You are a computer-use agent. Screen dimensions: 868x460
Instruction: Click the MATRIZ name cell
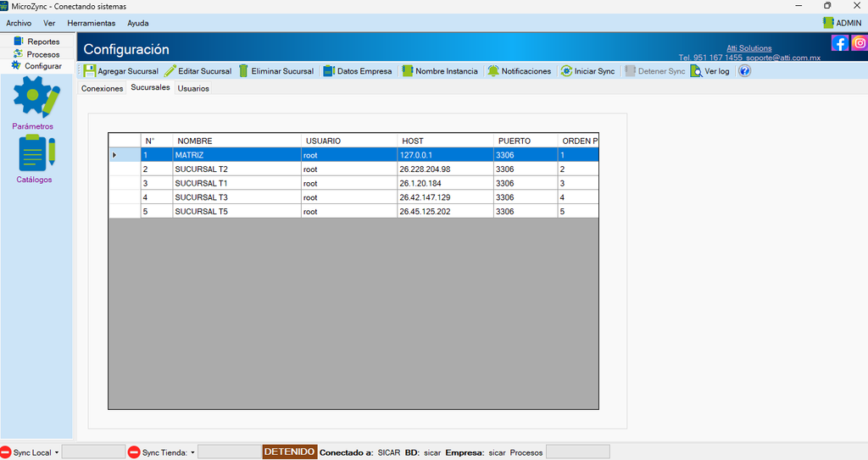pyautogui.click(x=237, y=155)
